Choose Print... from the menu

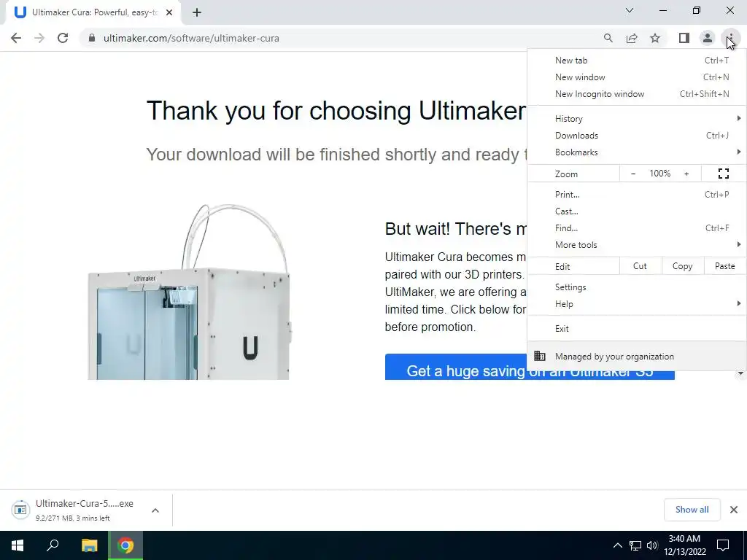[636, 194]
